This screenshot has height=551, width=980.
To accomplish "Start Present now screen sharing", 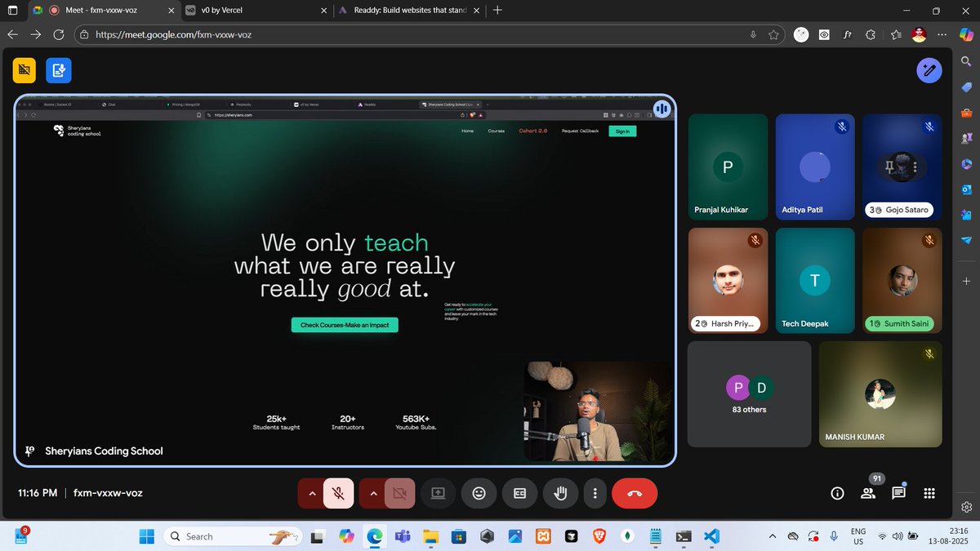I will tap(438, 493).
